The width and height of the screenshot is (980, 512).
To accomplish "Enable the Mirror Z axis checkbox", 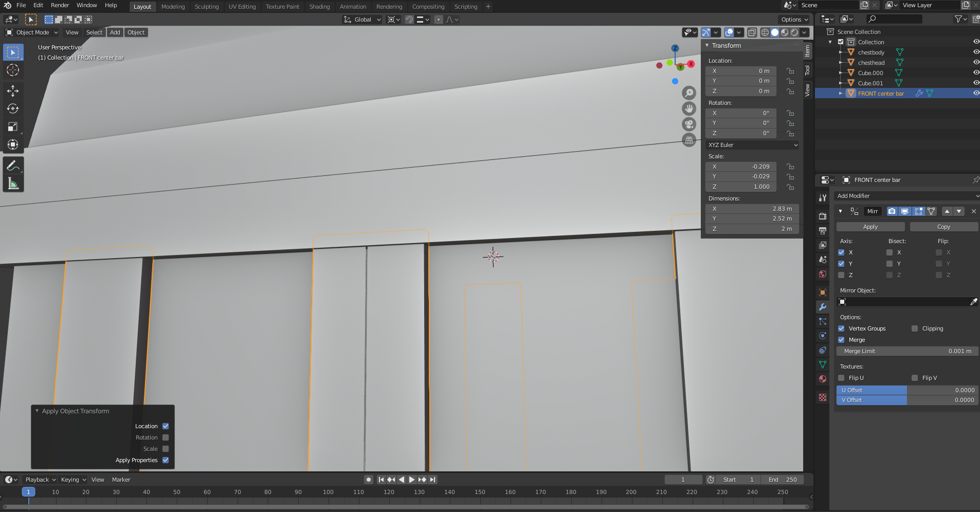I will [x=841, y=275].
